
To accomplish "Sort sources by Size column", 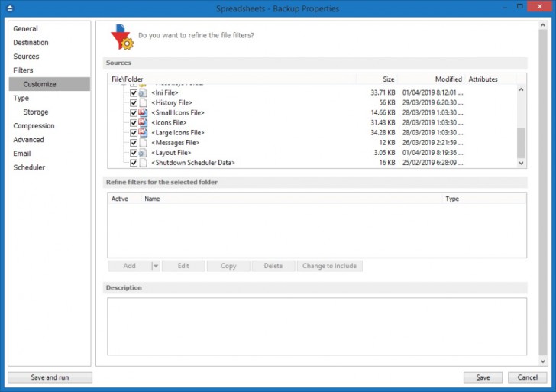I will 377,79.
